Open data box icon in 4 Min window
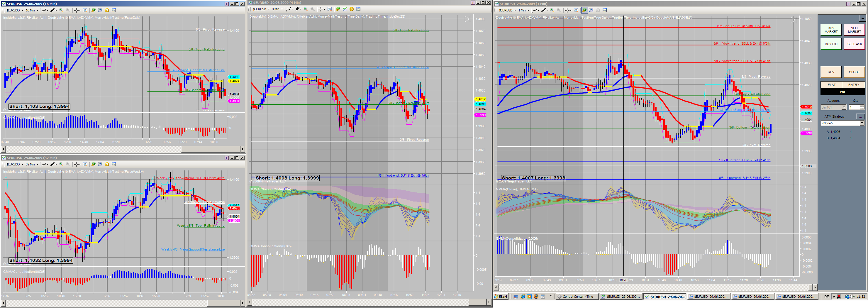 coord(358,9)
